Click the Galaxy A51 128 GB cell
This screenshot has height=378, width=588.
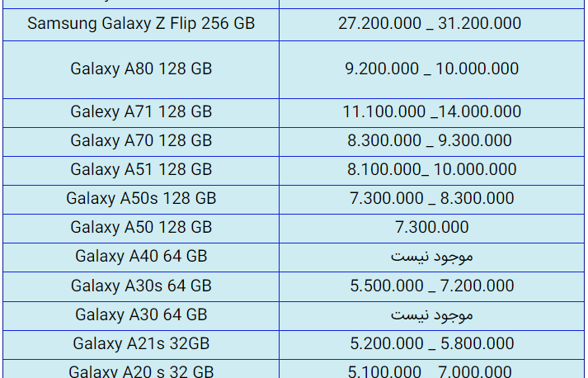pyautogui.click(x=141, y=170)
